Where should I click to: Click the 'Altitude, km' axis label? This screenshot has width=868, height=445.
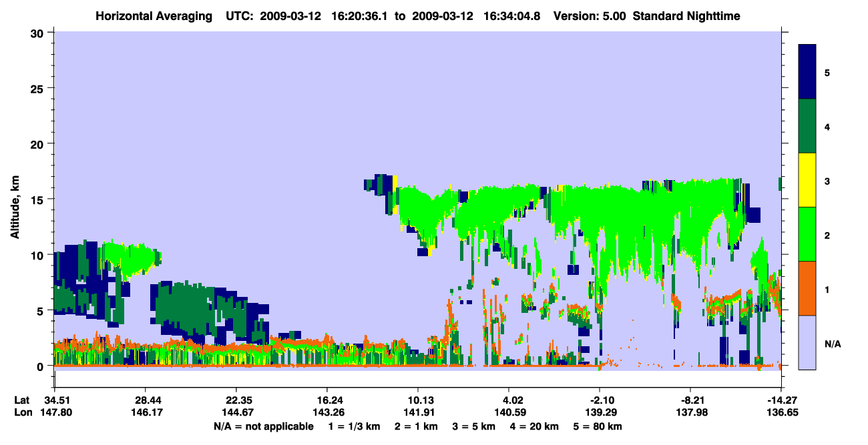pyautogui.click(x=15, y=207)
